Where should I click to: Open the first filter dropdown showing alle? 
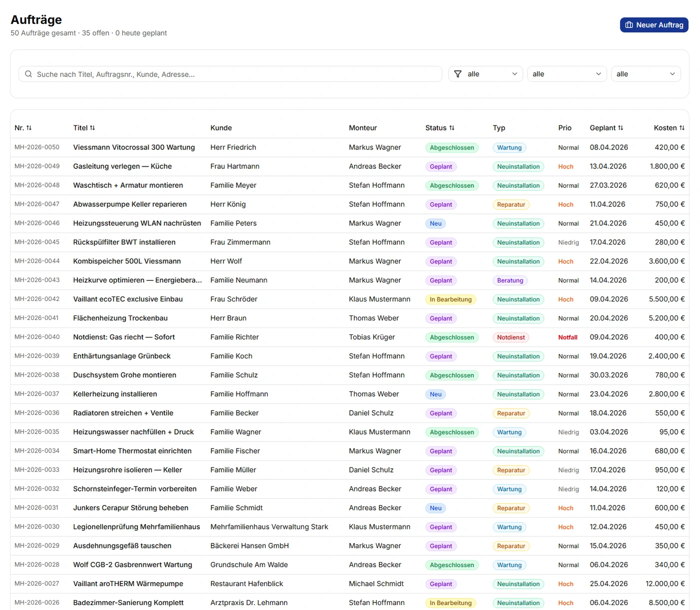click(x=485, y=74)
